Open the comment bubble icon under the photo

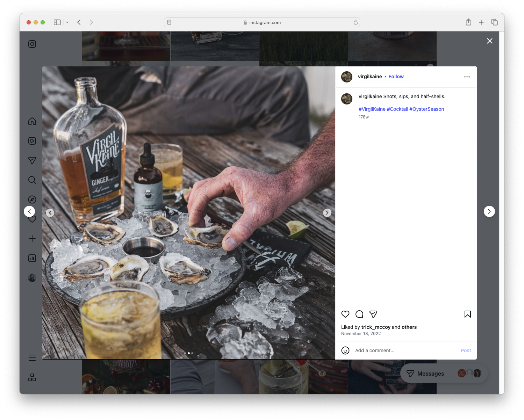[359, 314]
